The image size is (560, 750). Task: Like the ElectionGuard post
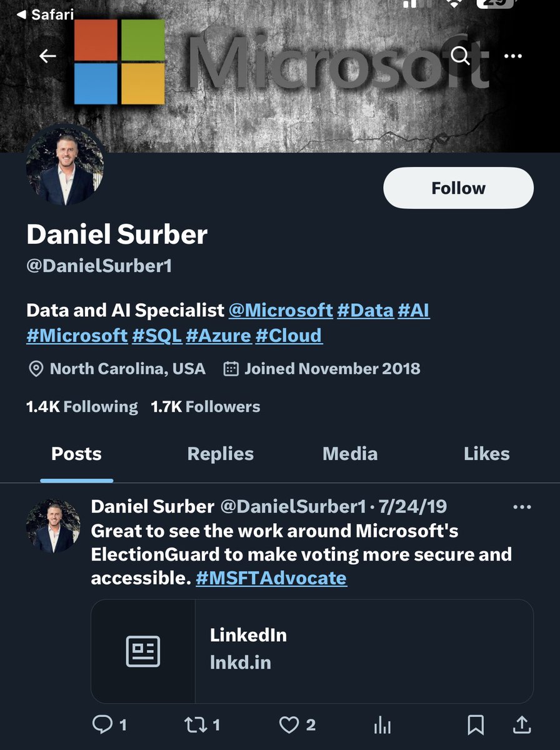pyautogui.click(x=288, y=724)
